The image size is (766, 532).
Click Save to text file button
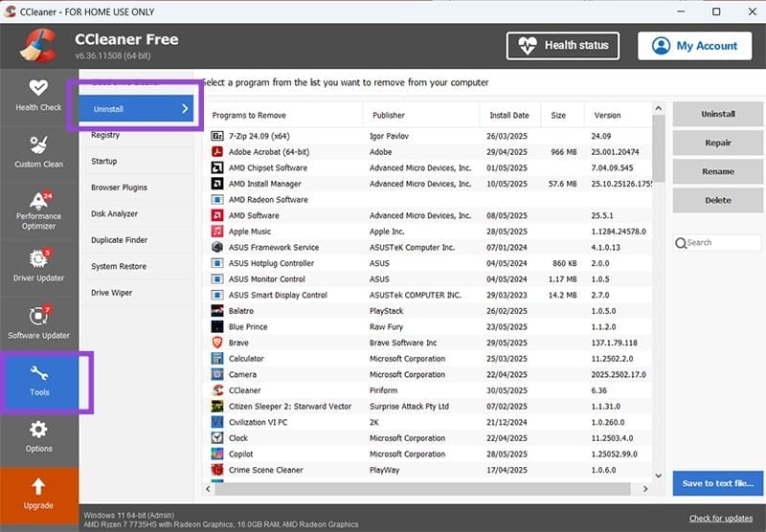(x=718, y=483)
